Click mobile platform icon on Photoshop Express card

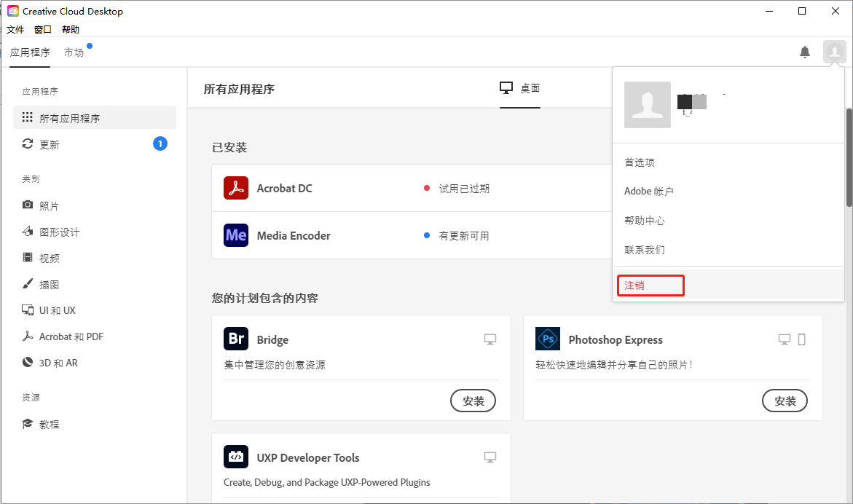(801, 339)
